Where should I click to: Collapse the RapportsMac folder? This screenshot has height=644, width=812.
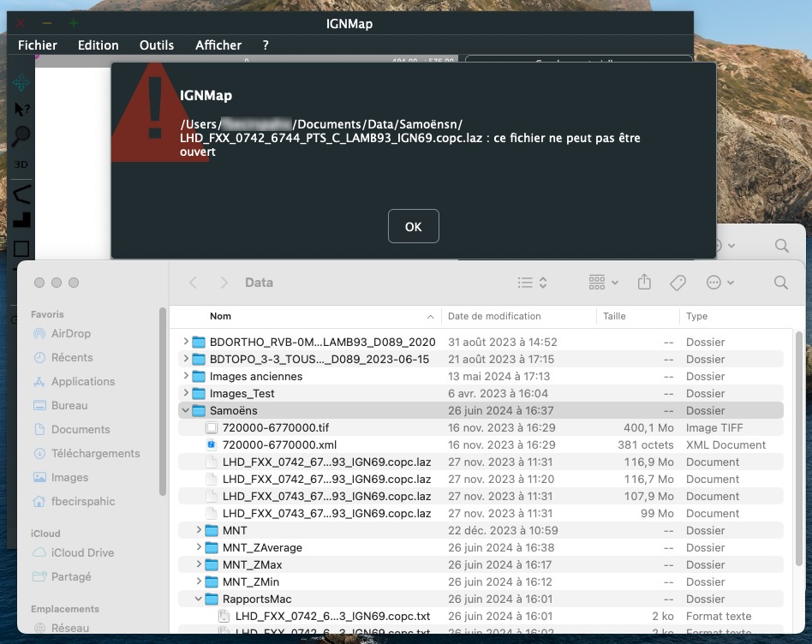(199, 599)
